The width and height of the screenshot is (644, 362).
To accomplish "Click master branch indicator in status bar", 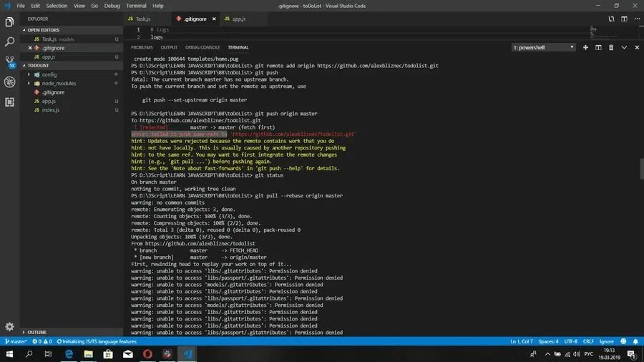I will pos(16,341).
